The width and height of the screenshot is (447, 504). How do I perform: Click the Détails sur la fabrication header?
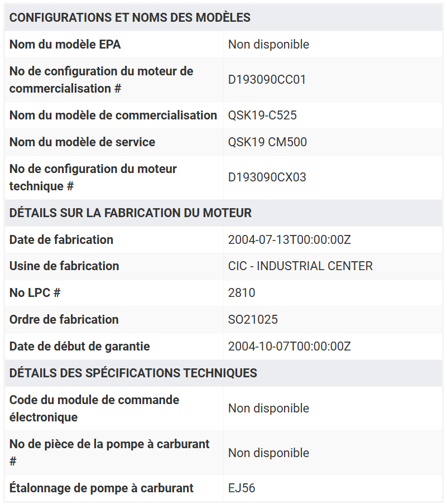131,213
